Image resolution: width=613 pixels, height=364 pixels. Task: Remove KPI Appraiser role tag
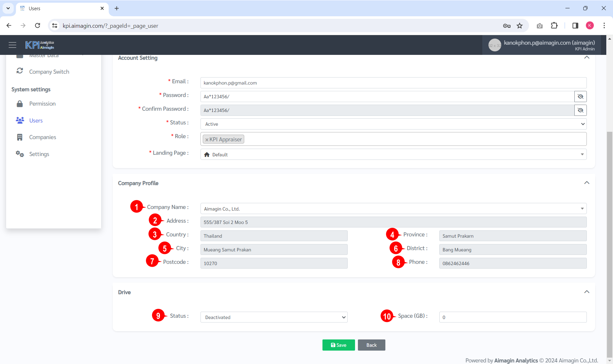click(x=207, y=140)
